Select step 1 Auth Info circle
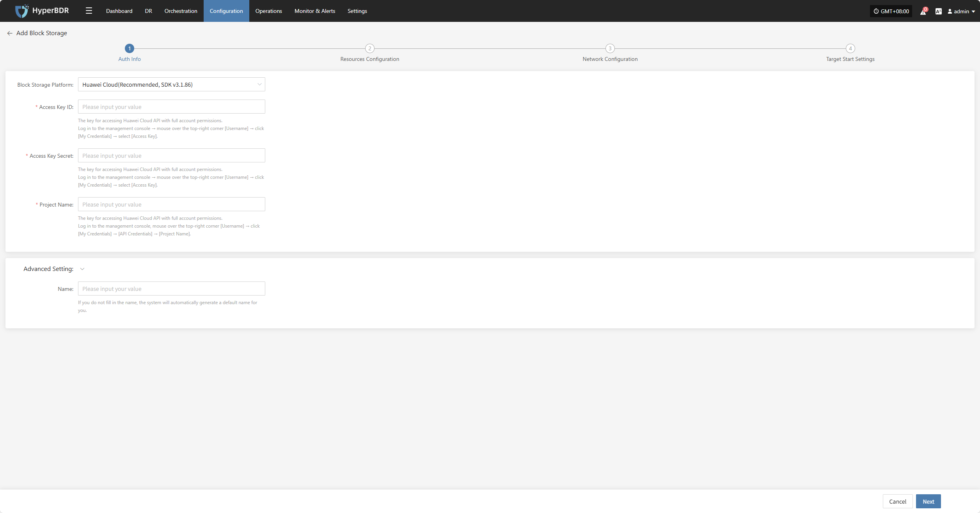Image resolution: width=980 pixels, height=513 pixels. [130, 48]
